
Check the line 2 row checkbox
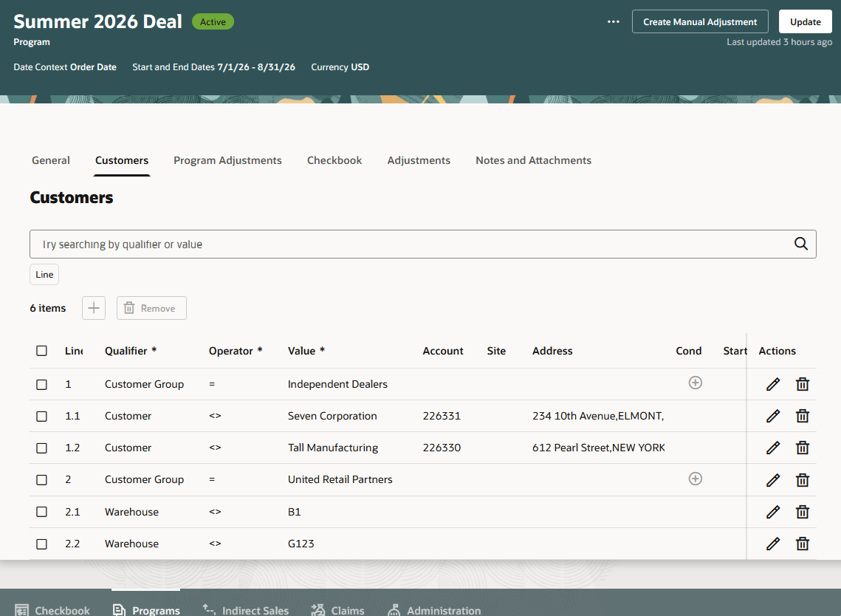coord(42,479)
